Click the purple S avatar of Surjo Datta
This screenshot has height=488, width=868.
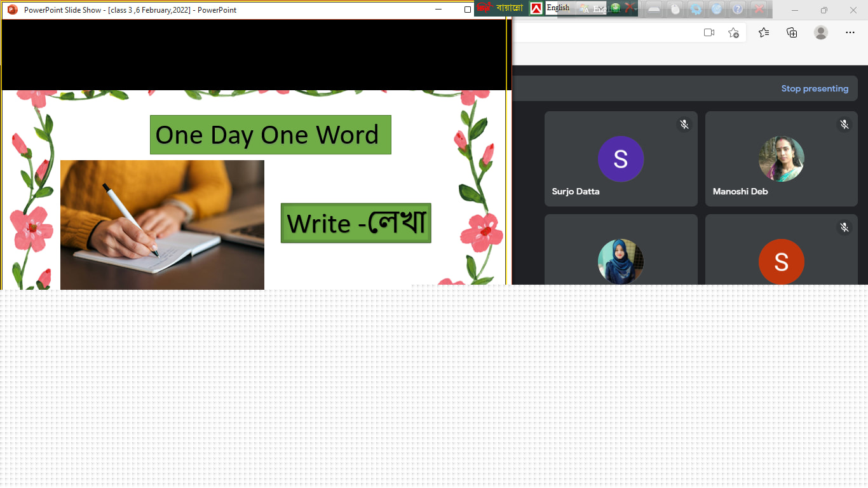621,159
